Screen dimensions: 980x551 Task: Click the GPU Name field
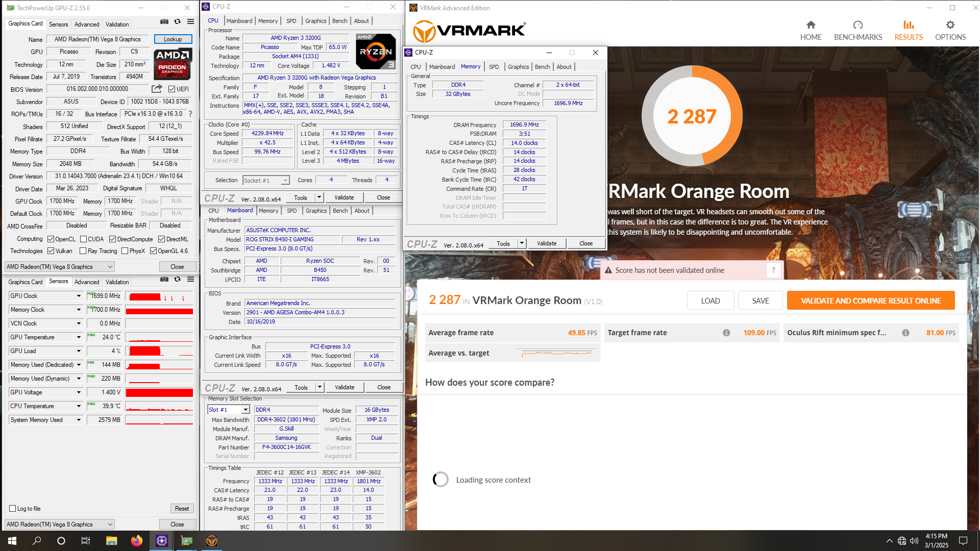tap(97, 39)
